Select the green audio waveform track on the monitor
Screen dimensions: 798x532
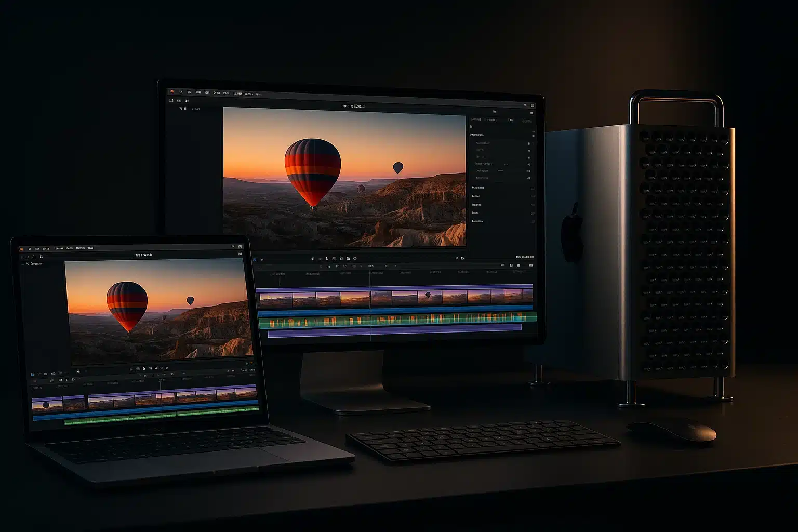pyautogui.click(x=397, y=322)
